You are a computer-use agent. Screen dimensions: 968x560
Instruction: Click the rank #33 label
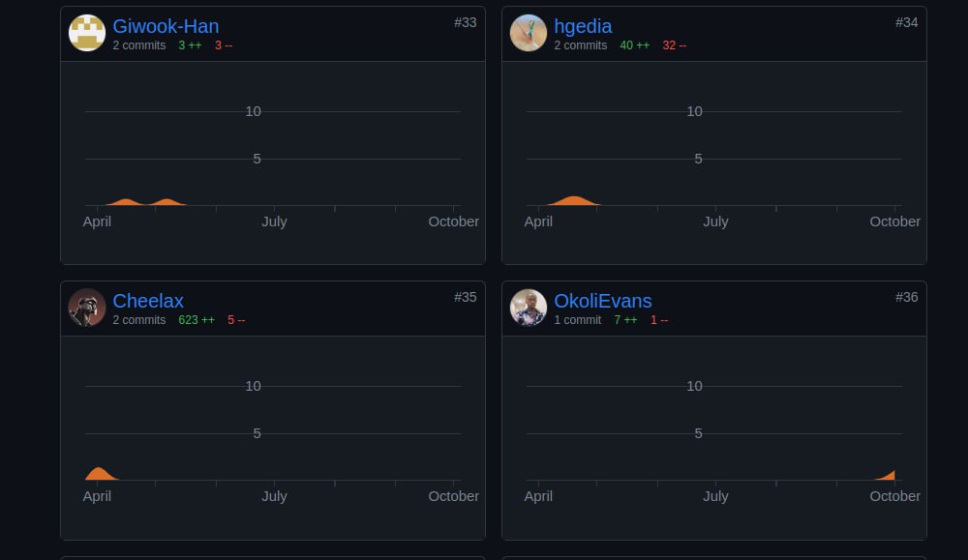pos(465,23)
